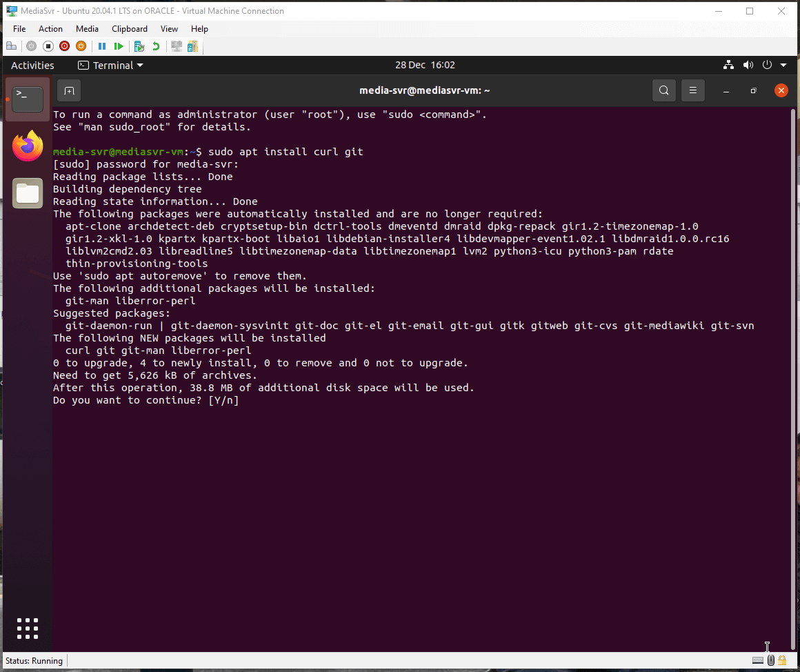This screenshot has width=800, height=672.
Task: Click the power icon in Ubuntu top bar
Action: tap(767, 65)
